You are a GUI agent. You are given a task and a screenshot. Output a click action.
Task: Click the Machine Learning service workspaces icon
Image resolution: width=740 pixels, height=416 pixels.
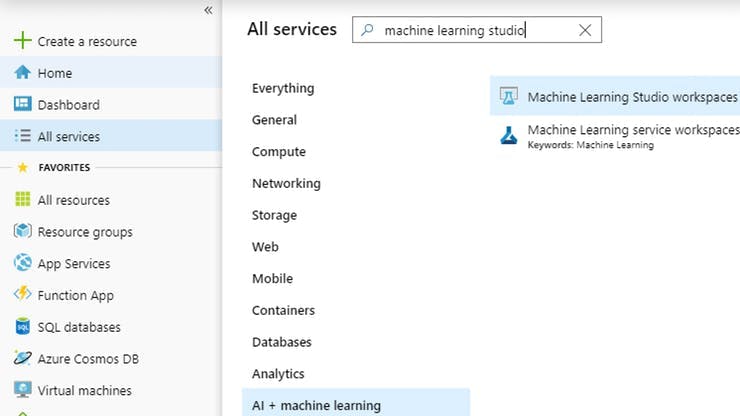click(508, 136)
